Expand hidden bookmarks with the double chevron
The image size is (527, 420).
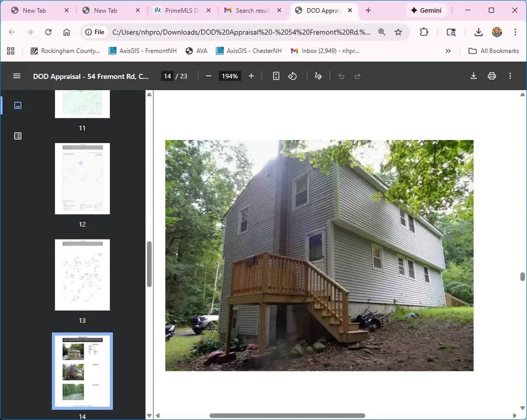coord(448,51)
